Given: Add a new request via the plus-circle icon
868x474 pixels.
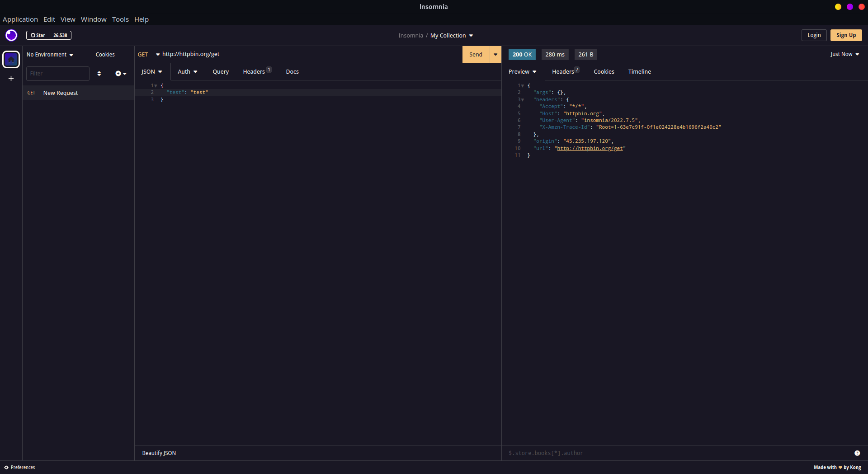Looking at the screenshot, I should [x=118, y=73].
